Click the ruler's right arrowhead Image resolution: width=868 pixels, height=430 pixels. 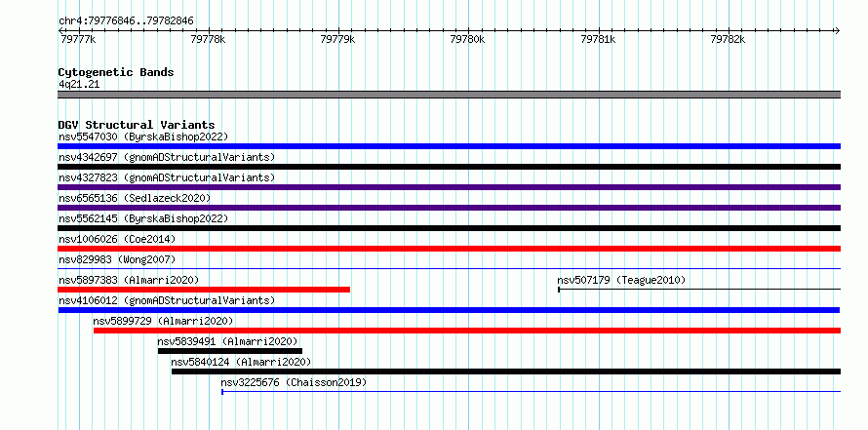(x=837, y=30)
